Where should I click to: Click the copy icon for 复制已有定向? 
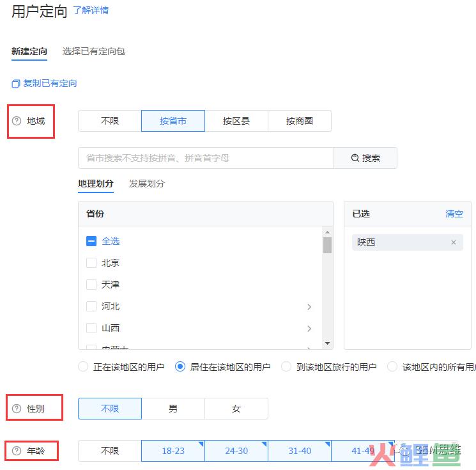click(x=16, y=84)
